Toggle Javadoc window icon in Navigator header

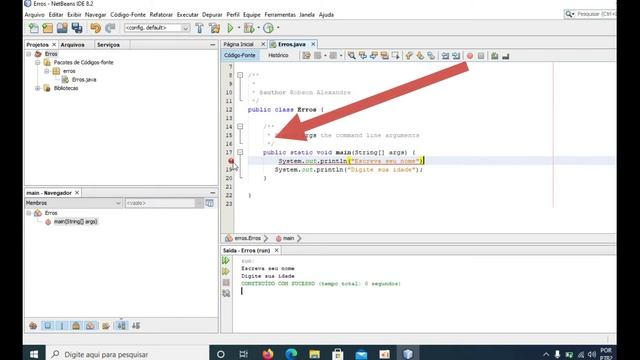click(209, 203)
